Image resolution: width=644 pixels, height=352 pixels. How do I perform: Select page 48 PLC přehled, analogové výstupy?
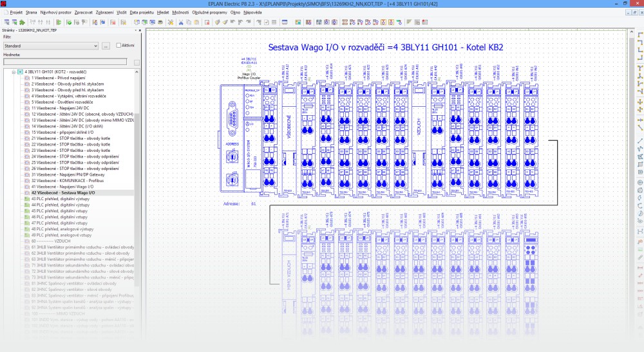pos(62,229)
